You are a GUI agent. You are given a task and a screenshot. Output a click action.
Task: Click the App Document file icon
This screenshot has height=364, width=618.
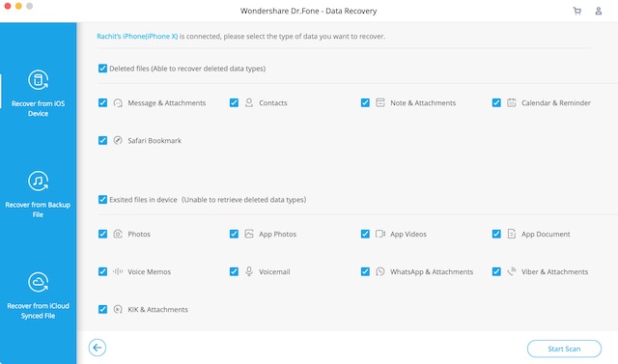pyautogui.click(x=512, y=234)
